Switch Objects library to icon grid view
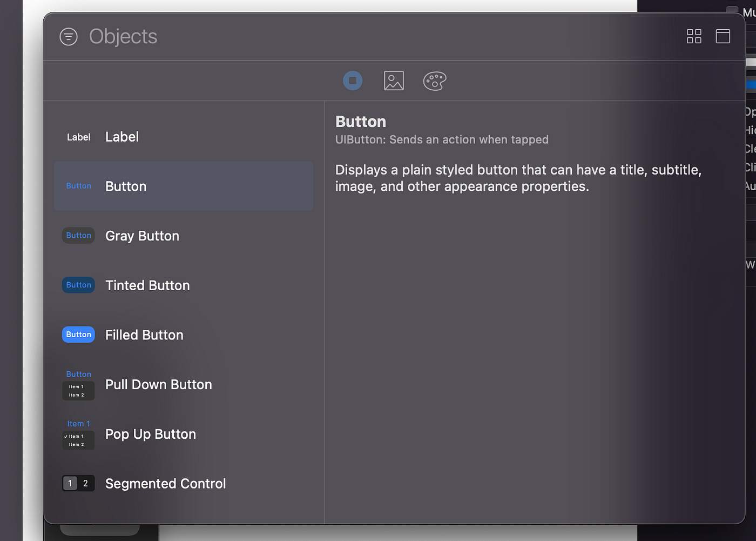This screenshot has height=541, width=756. (694, 36)
